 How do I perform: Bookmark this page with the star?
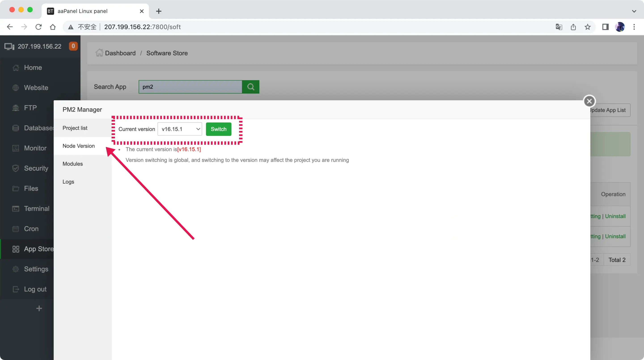pyautogui.click(x=587, y=27)
